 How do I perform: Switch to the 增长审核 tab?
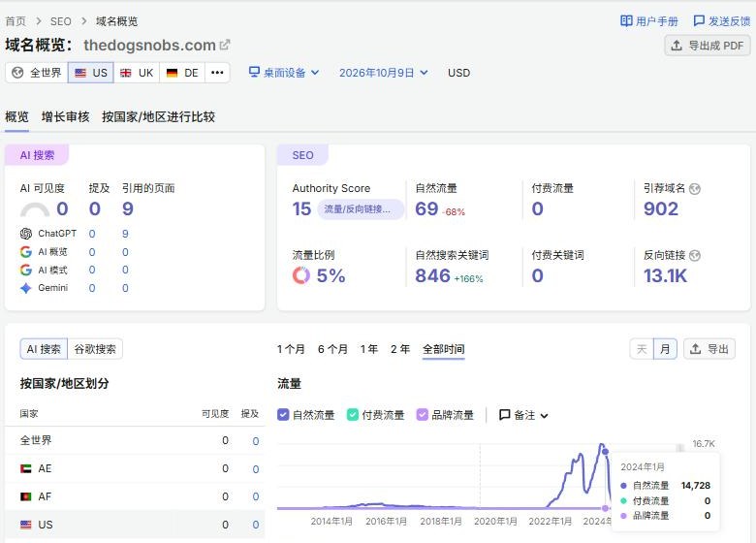click(65, 116)
